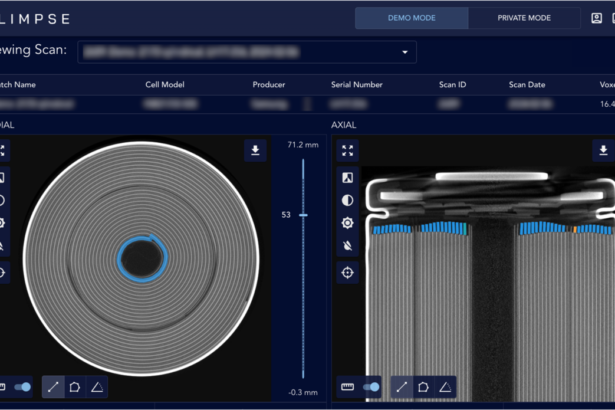
Task: Click slice depth slider at 53 handle
Action: (304, 215)
